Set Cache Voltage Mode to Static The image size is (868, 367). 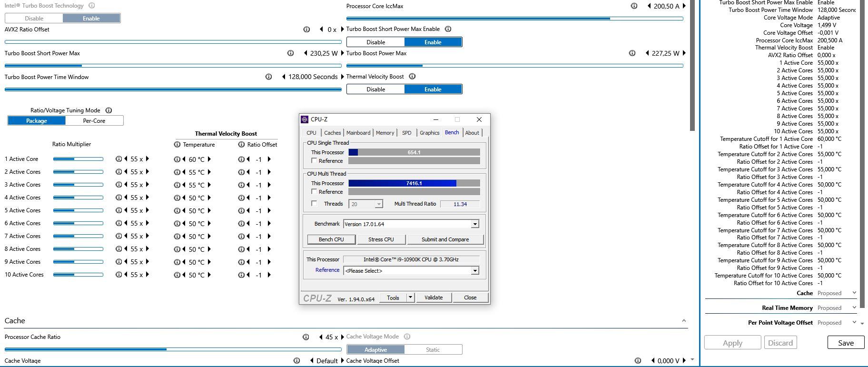coord(433,349)
